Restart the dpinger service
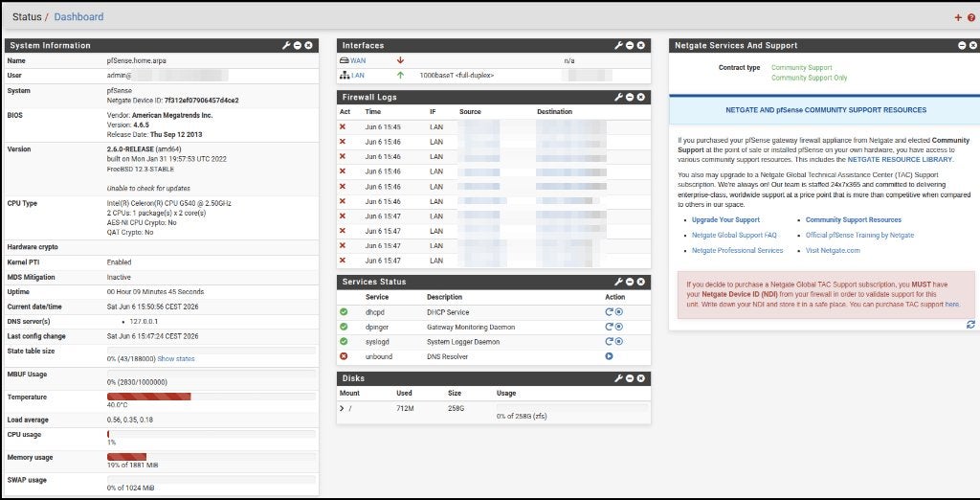Viewport: 980px width, 500px height. (609, 327)
